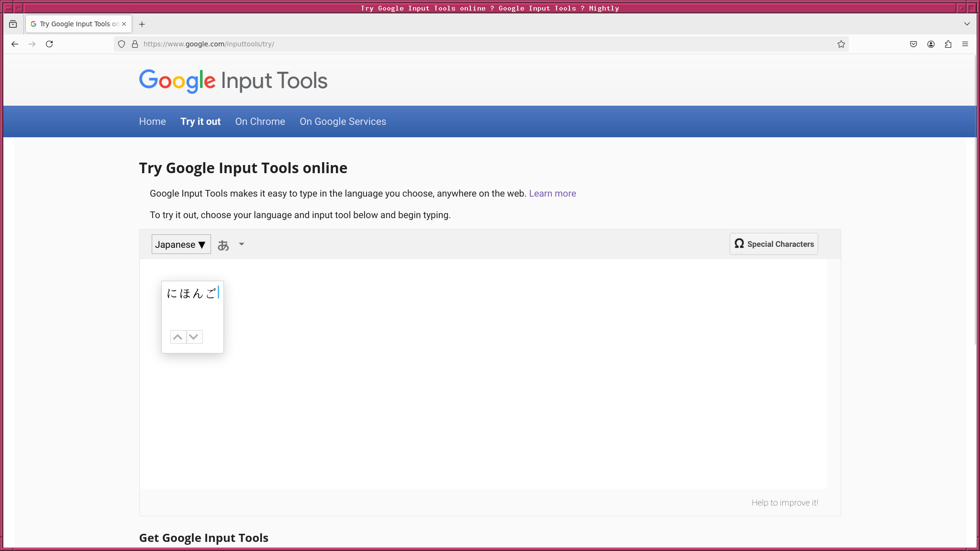
Task: Open the Japanese language dropdown
Action: tap(181, 244)
